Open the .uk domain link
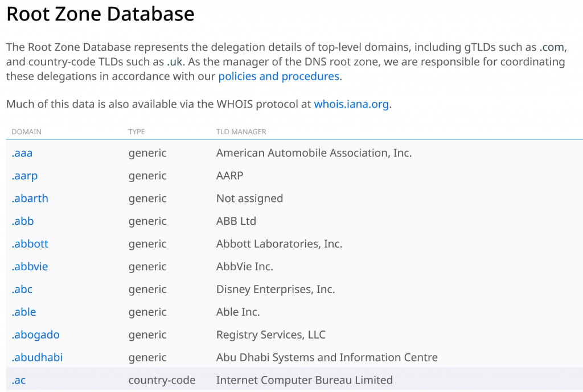 175,61
